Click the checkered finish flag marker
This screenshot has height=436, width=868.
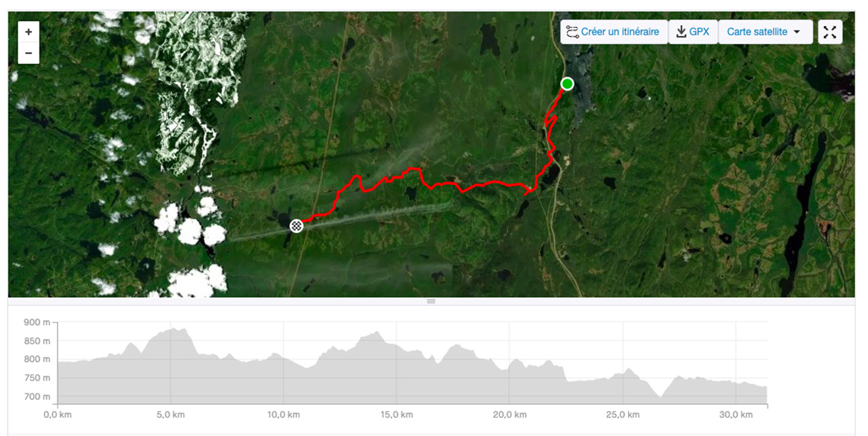[296, 226]
